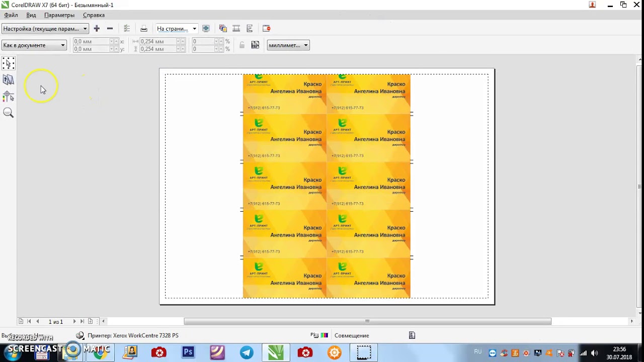644x362 pixels.
Task: Save print style with plus icon
Action: click(x=97, y=29)
